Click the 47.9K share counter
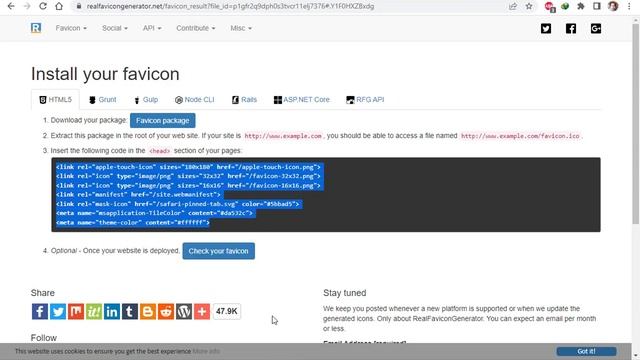The height and width of the screenshot is (360, 640). click(x=227, y=311)
